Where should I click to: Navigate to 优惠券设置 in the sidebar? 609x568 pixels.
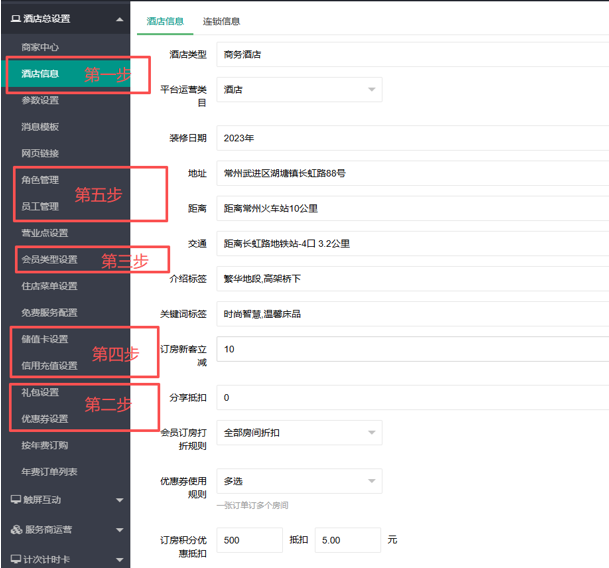(x=45, y=419)
